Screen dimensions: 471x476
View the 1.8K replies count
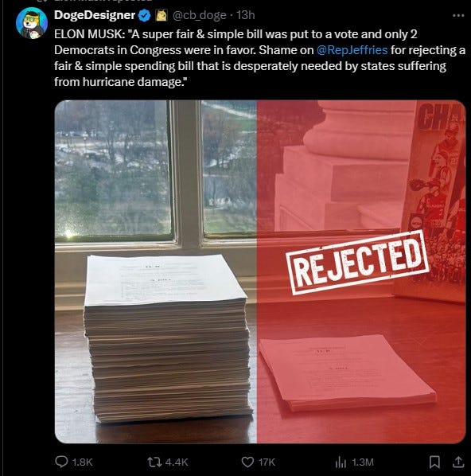[x=82, y=462]
